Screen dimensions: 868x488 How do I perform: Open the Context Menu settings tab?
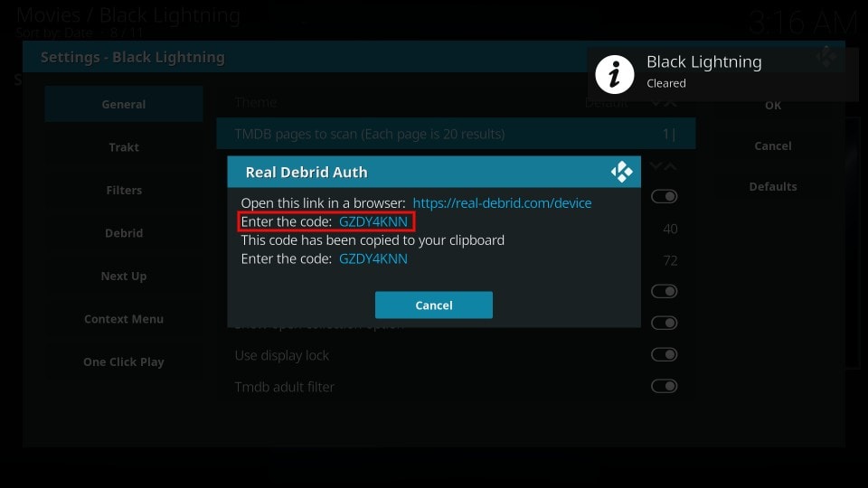tap(124, 319)
